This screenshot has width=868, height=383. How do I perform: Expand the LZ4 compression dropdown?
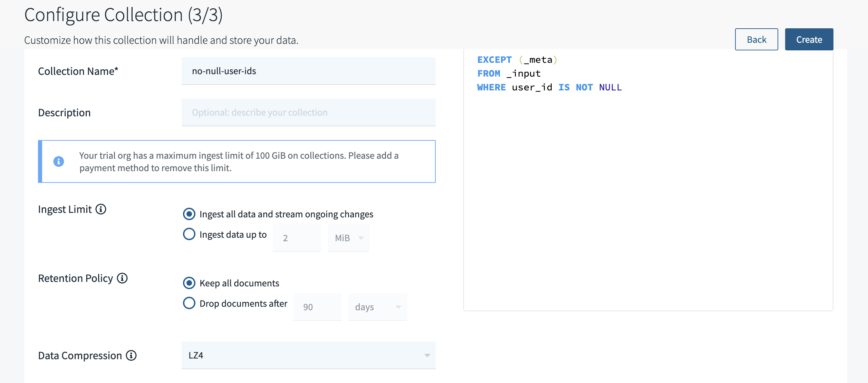308,355
